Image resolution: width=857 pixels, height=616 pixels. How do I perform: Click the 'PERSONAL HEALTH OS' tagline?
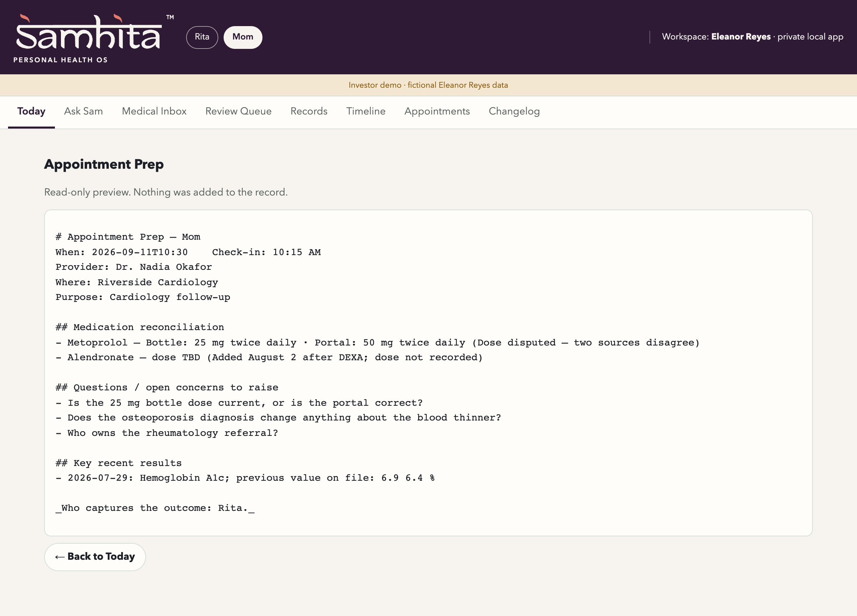pos(61,60)
